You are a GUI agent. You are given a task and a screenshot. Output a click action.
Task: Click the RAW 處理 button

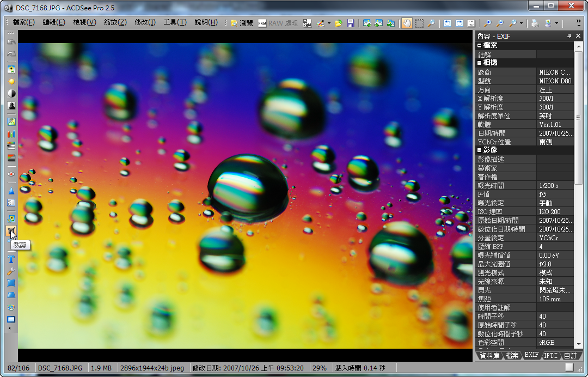coord(278,23)
